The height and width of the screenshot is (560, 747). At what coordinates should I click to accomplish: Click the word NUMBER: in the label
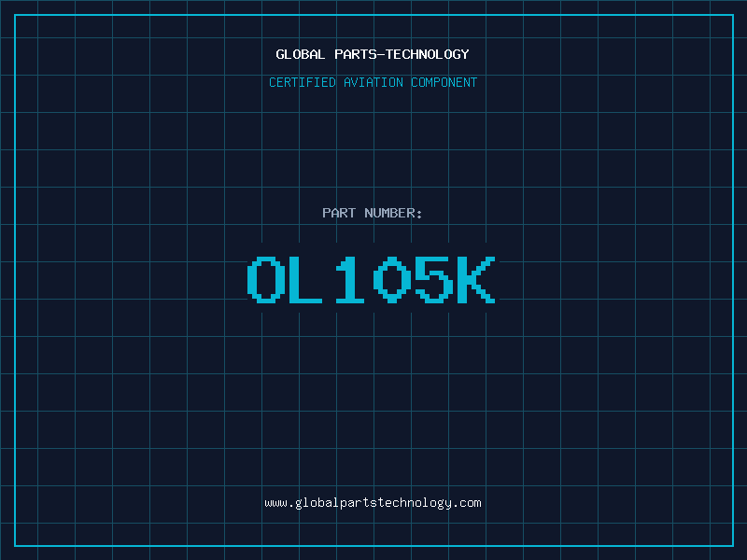394,213
